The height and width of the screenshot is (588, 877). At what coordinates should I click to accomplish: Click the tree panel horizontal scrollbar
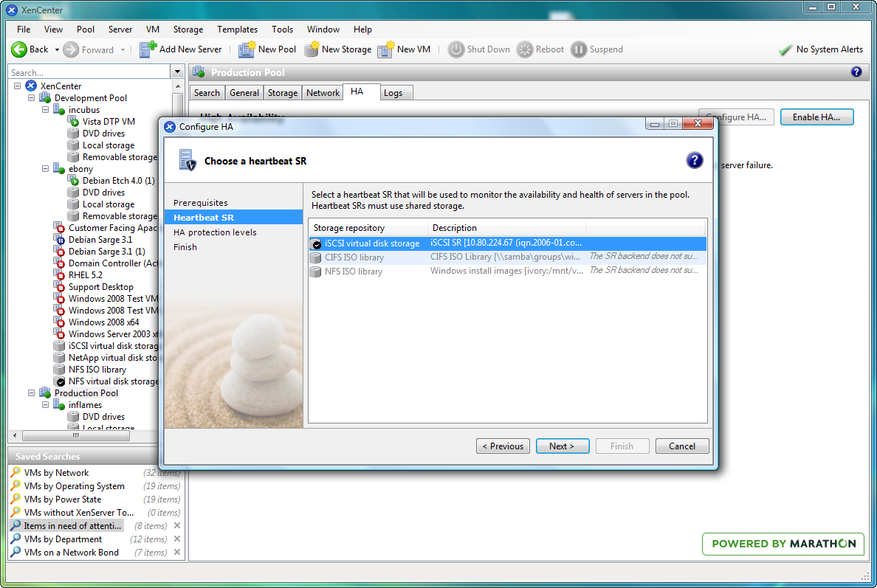tap(75, 435)
